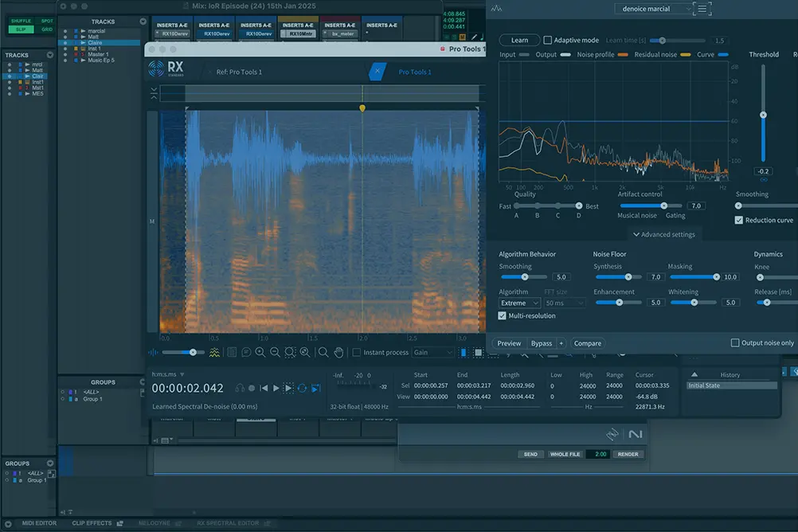Click the Threshold vertical slider handle
The width and height of the screenshot is (798, 532).
(763, 115)
